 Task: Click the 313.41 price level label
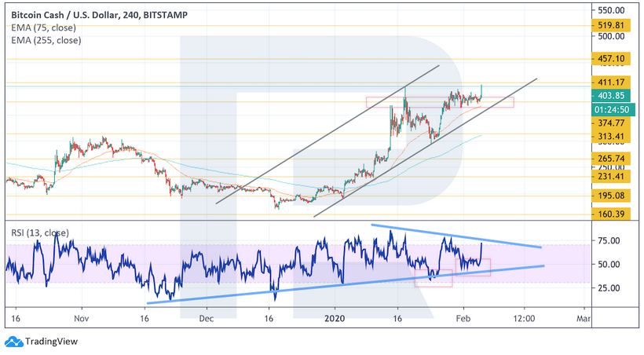point(611,137)
